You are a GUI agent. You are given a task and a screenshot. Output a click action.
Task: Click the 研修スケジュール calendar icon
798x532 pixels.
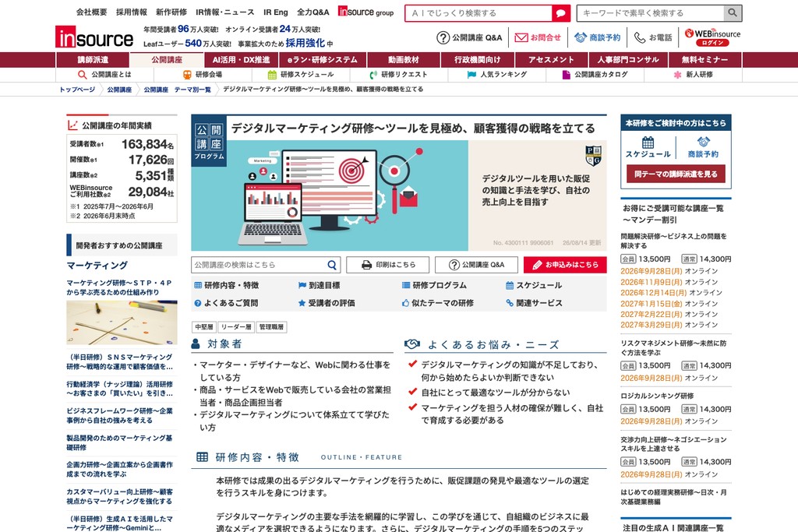point(272,75)
